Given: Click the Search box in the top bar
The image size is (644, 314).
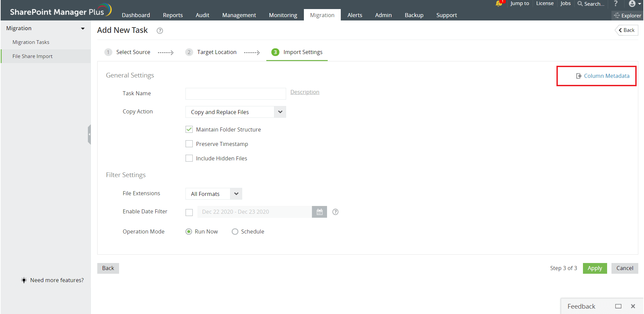Looking at the screenshot, I should coord(591,4).
